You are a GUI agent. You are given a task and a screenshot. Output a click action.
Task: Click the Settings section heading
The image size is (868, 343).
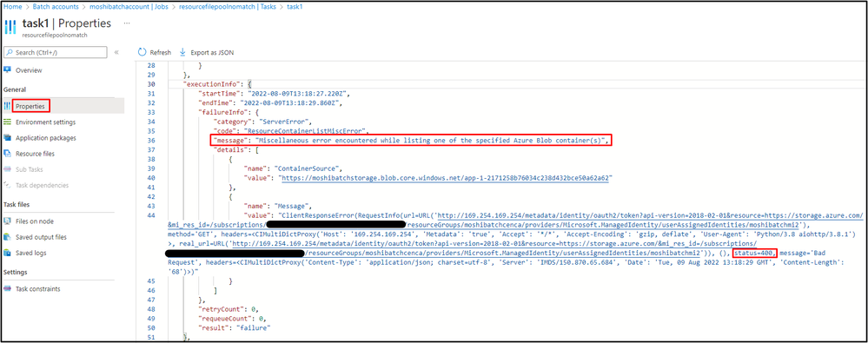point(15,272)
